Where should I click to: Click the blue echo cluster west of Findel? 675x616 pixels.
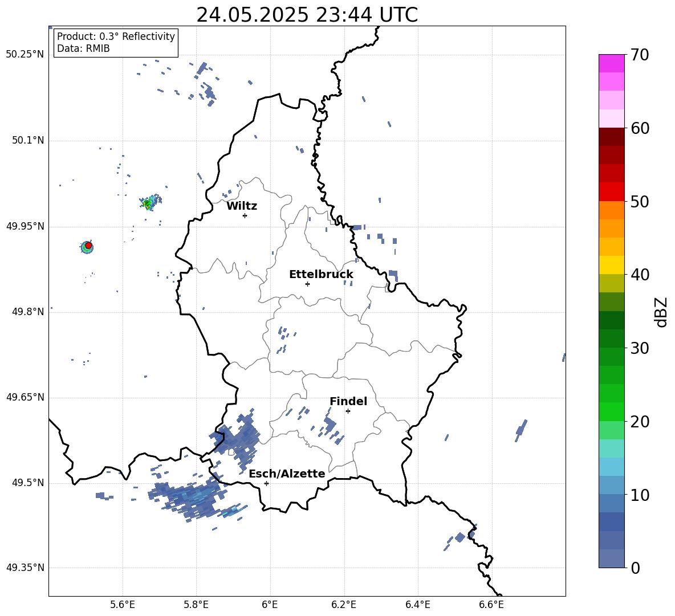point(329,426)
